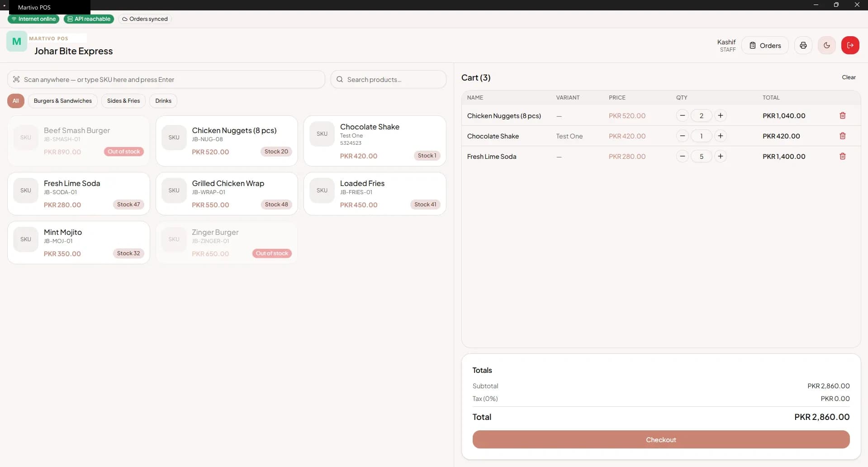Increase Chicken Nuggets quantity
This screenshot has height=467, width=868.
(x=720, y=116)
